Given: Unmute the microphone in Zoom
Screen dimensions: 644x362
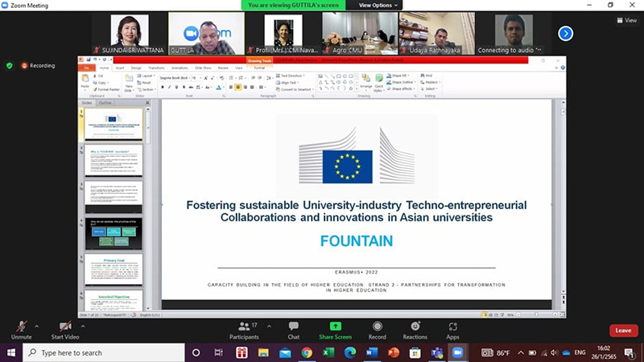Looking at the screenshot, I should pos(22,331).
